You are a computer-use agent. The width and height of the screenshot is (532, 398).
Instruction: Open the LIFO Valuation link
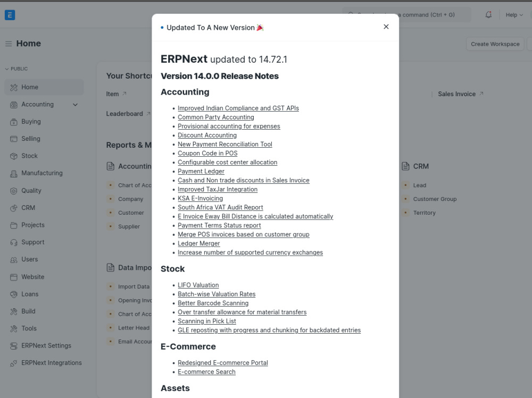(x=198, y=285)
